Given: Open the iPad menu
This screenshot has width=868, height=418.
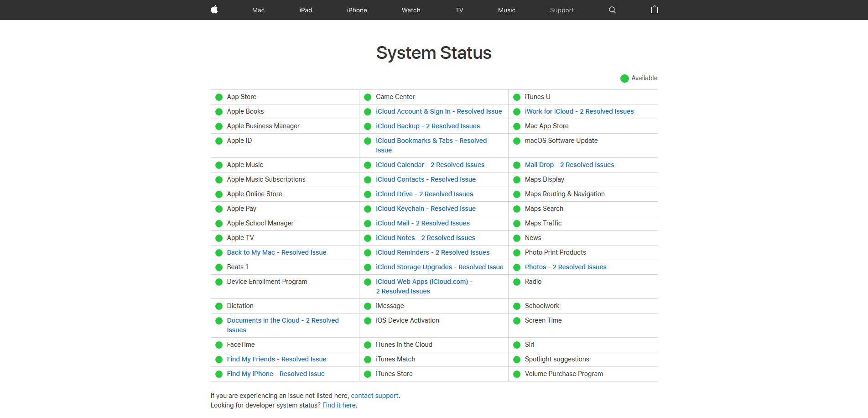Looking at the screenshot, I should coord(306,10).
